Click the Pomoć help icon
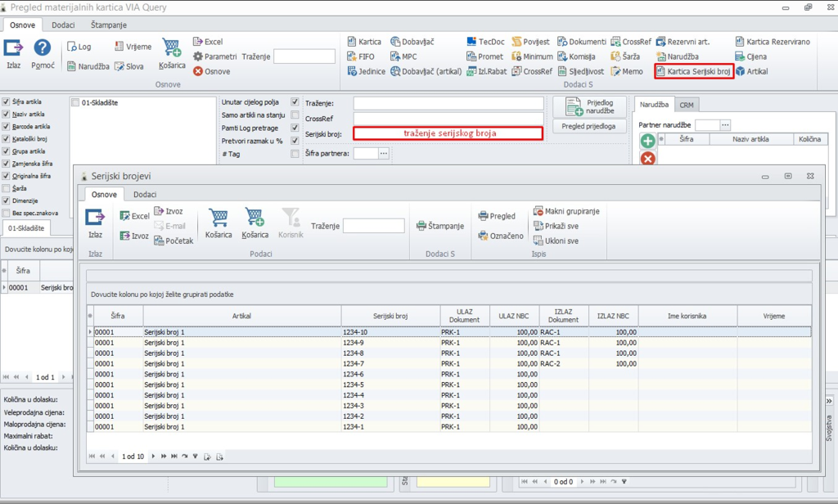Image resolution: width=838 pixels, height=504 pixels. [42, 48]
